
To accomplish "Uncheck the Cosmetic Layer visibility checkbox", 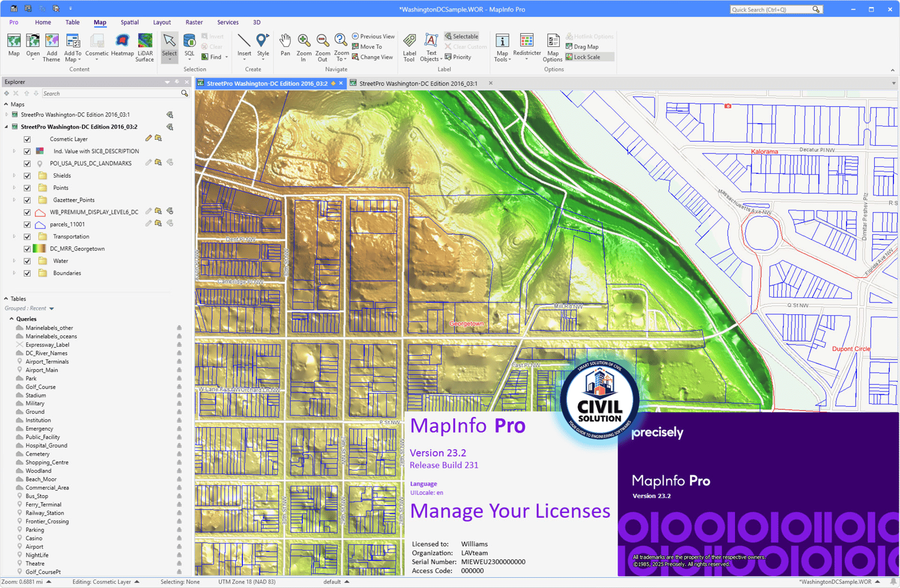I will (27, 139).
